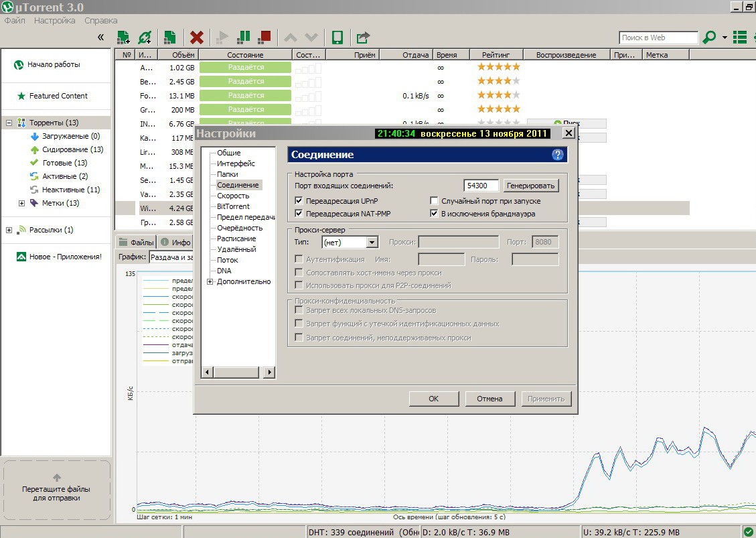Click Применить button

click(x=546, y=399)
